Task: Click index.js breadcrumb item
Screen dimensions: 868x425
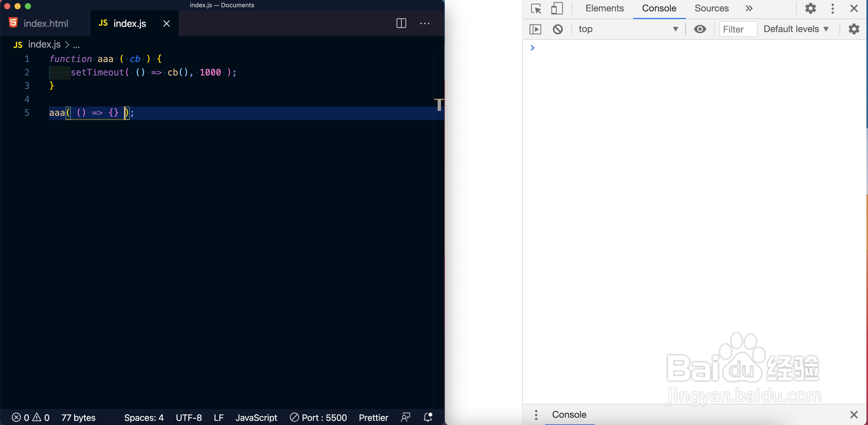Action: (44, 44)
